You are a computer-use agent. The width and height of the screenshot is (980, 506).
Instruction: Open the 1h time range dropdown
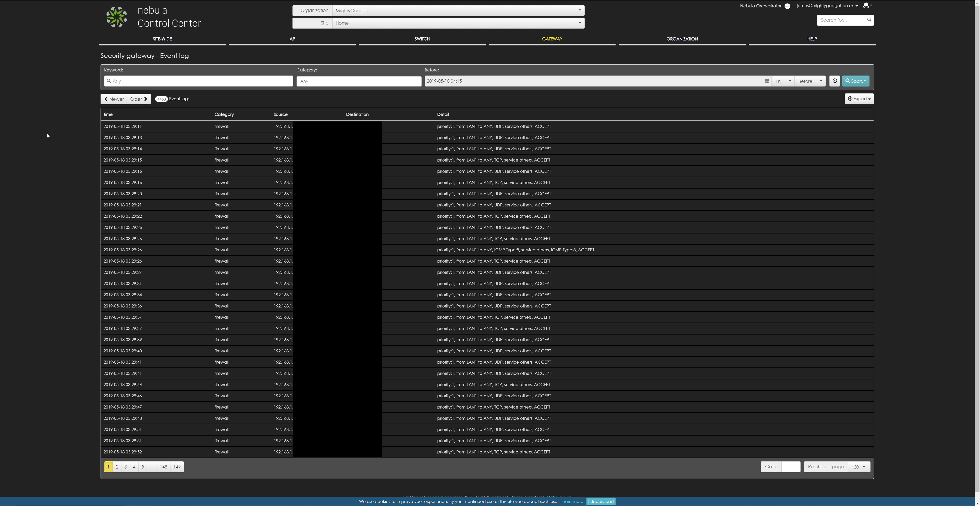pos(783,81)
